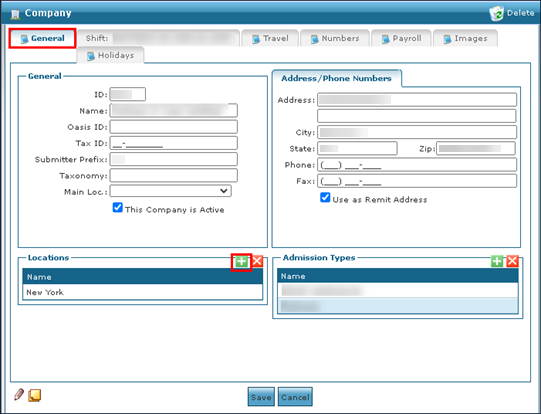This screenshot has width=541, height=414.
Task: Click the Cancel button
Action: pyautogui.click(x=295, y=397)
